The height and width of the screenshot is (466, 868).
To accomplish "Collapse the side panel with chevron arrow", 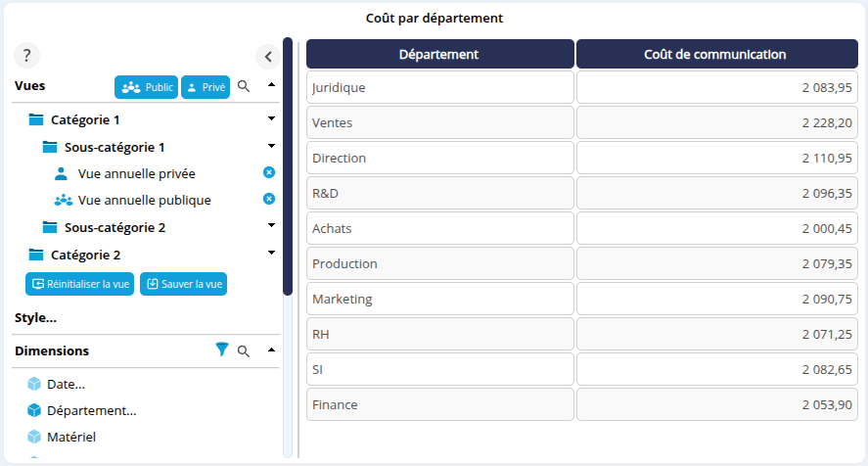I will click(267, 56).
